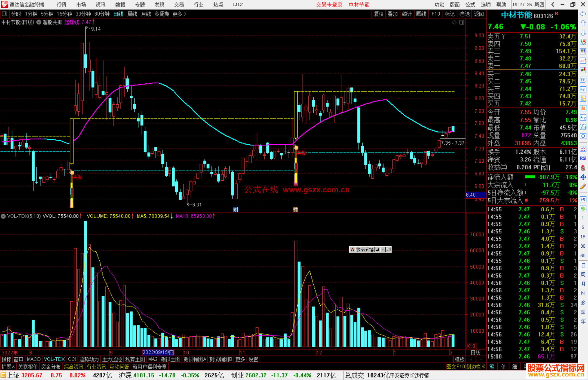Toggle the circle next to 超能共振 indicator

tap(39, 22)
